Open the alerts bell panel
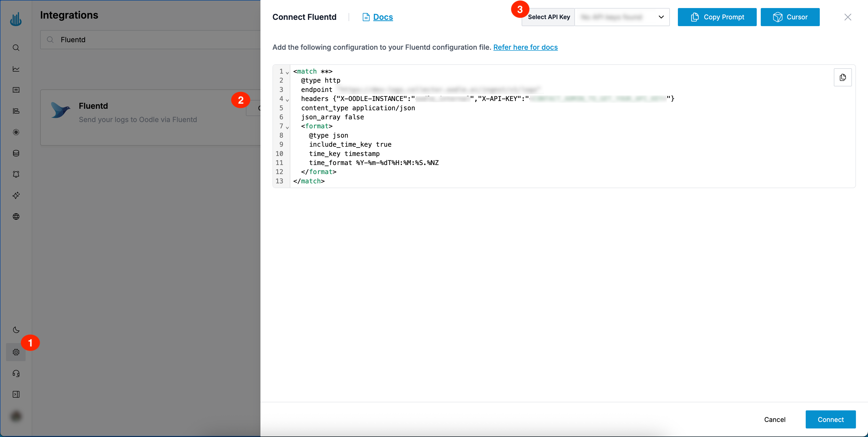This screenshot has height=437, width=868. [x=16, y=174]
